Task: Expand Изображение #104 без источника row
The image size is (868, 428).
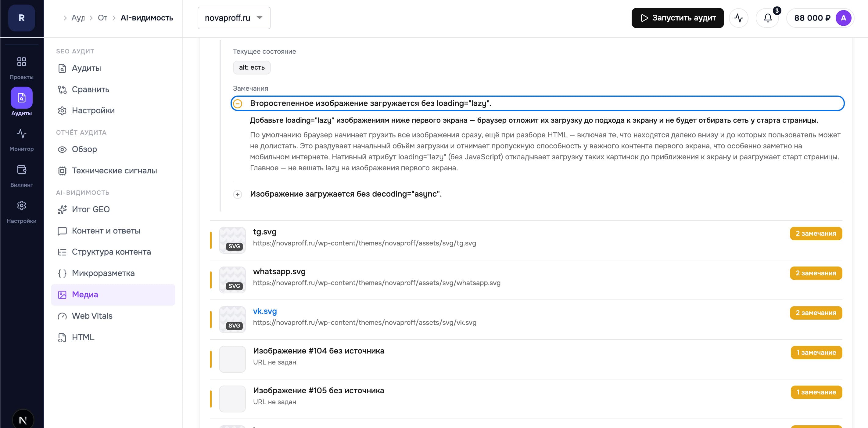Action: pos(526,359)
